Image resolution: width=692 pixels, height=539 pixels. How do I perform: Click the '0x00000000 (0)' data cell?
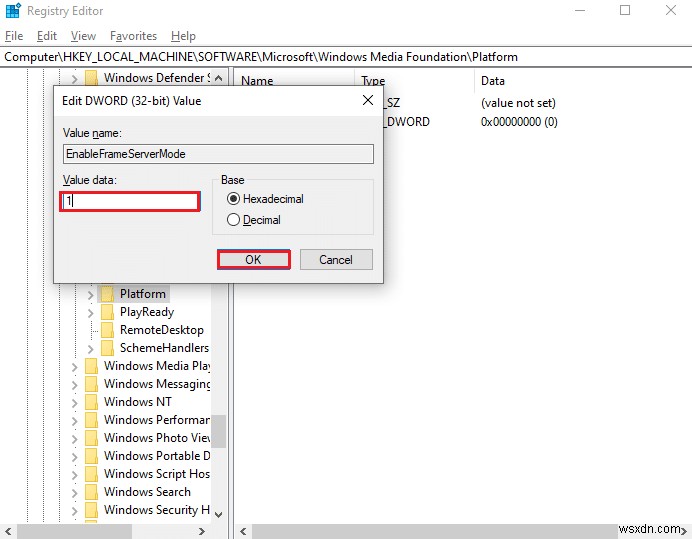pos(519,122)
